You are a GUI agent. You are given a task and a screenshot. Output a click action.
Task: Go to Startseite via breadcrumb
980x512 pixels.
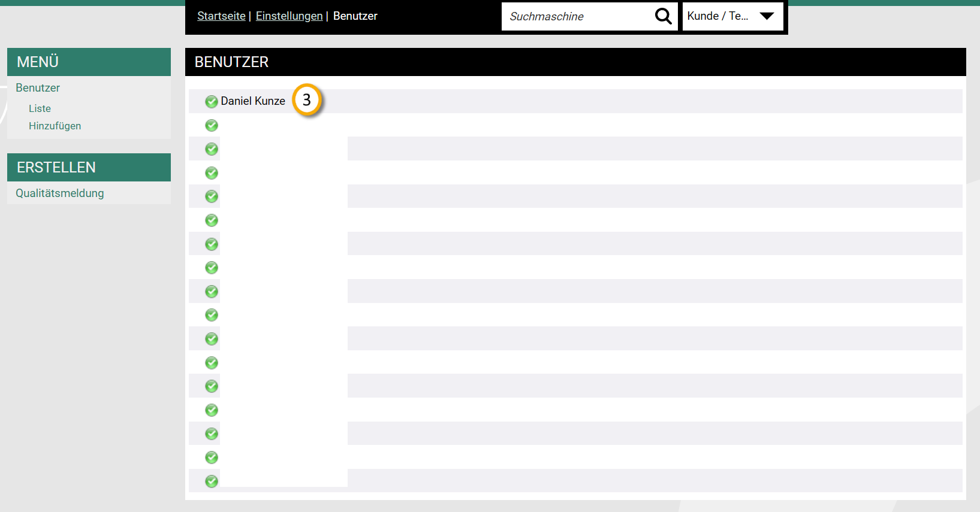[x=221, y=16]
